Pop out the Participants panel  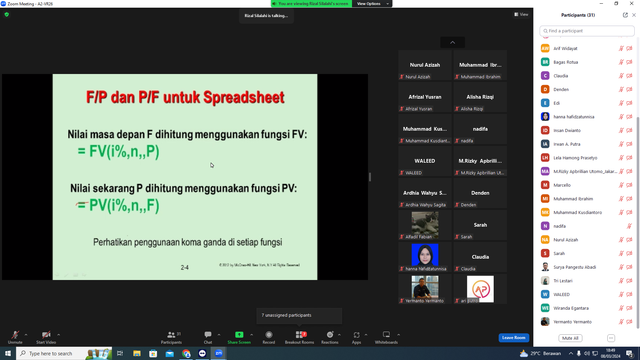[625, 15]
